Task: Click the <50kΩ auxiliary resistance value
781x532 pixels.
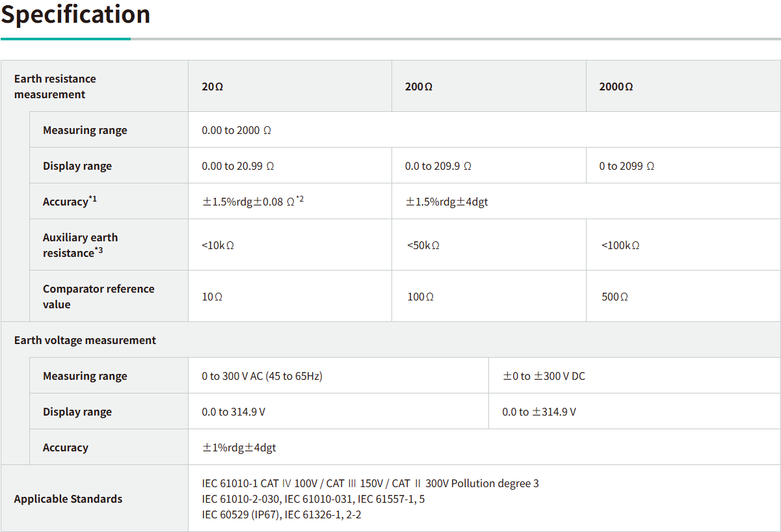Action: (423, 245)
